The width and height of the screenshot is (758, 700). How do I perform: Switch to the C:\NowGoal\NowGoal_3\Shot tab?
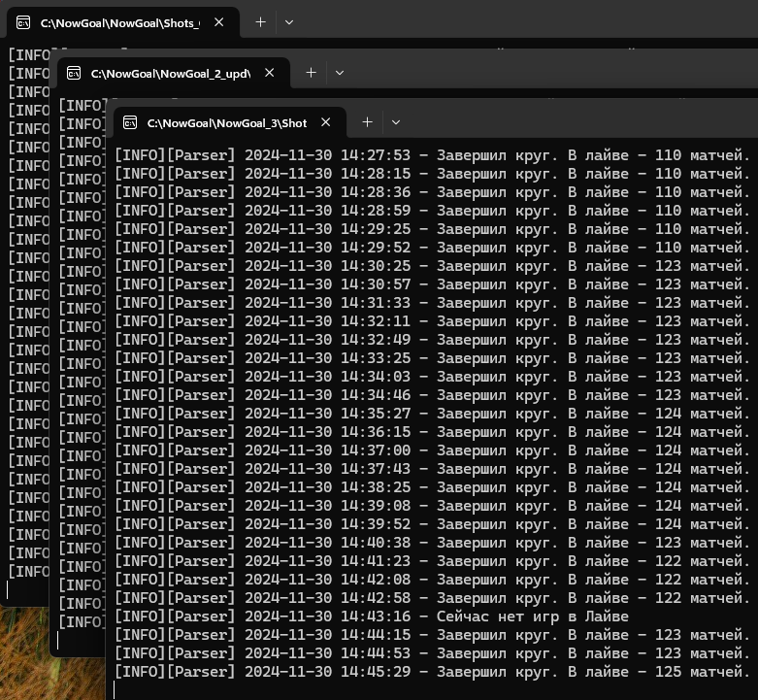pos(226,122)
